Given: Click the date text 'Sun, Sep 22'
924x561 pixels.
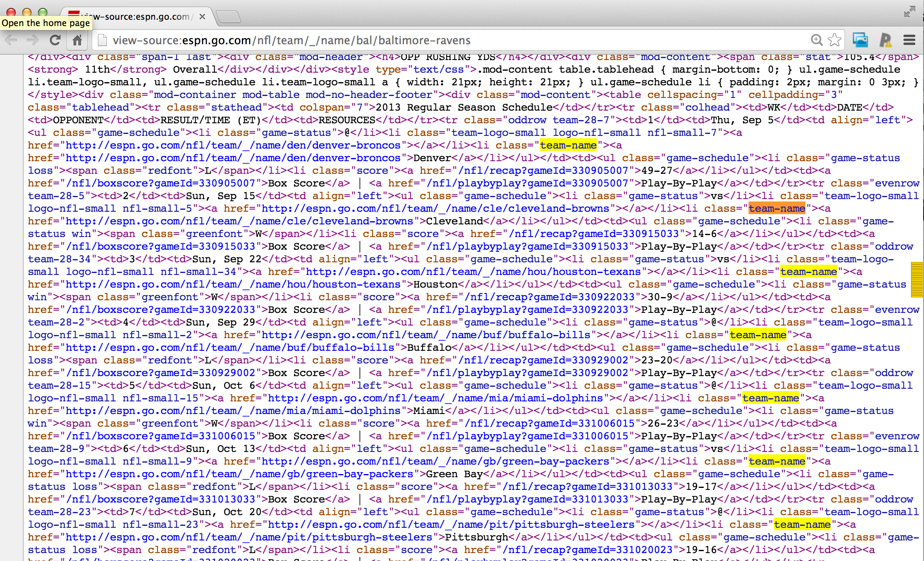Looking at the screenshot, I should (227, 259).
